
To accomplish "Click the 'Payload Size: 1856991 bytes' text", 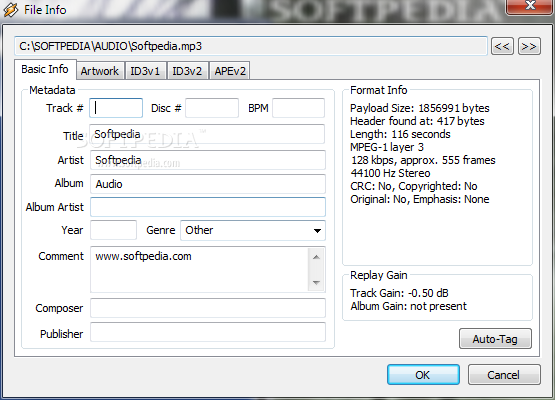I will (x=419, y=108).
